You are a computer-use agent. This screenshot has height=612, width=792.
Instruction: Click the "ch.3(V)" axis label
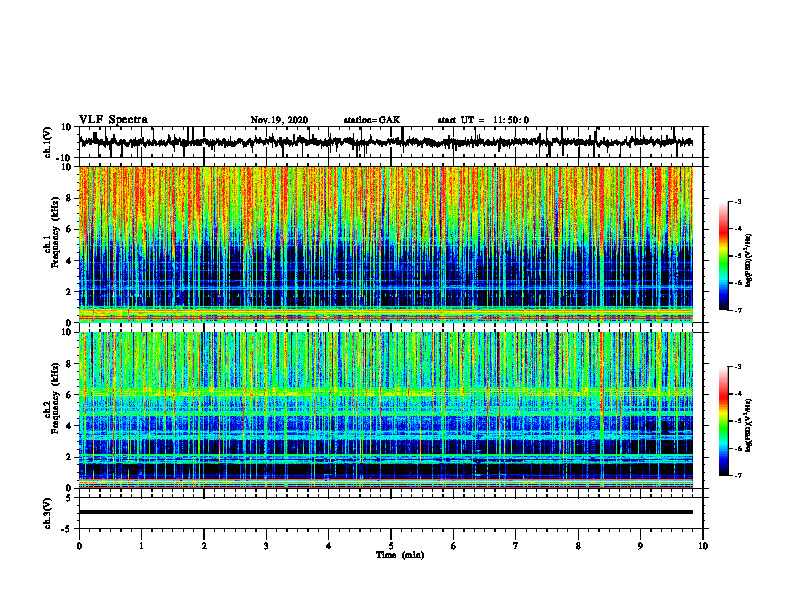[48, 513]
